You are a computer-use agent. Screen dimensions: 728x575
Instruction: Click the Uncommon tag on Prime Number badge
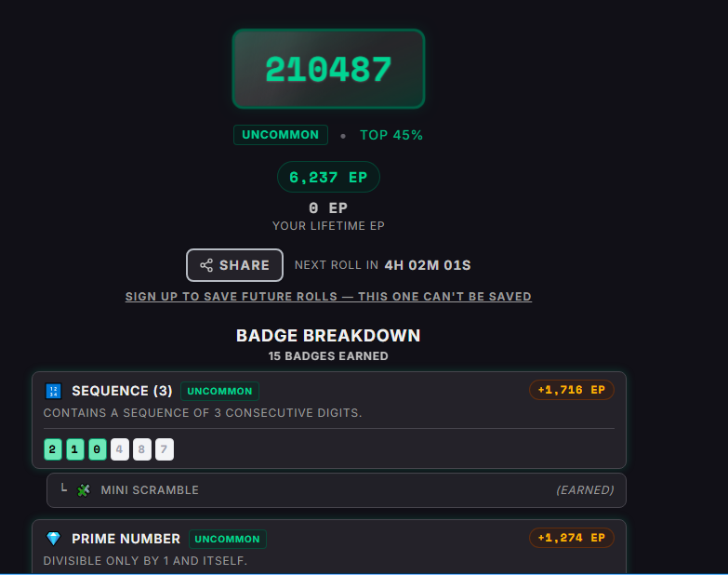pos(228,539)
